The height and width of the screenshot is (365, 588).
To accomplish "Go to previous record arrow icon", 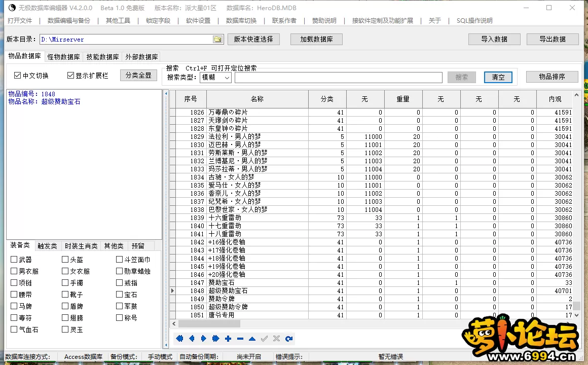I will [x=192, y=339].
